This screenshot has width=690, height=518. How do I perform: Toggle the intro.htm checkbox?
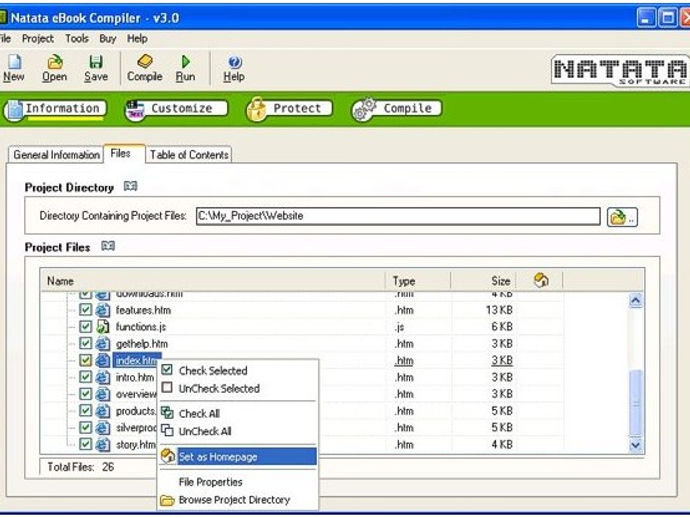(x=85, y=377)
